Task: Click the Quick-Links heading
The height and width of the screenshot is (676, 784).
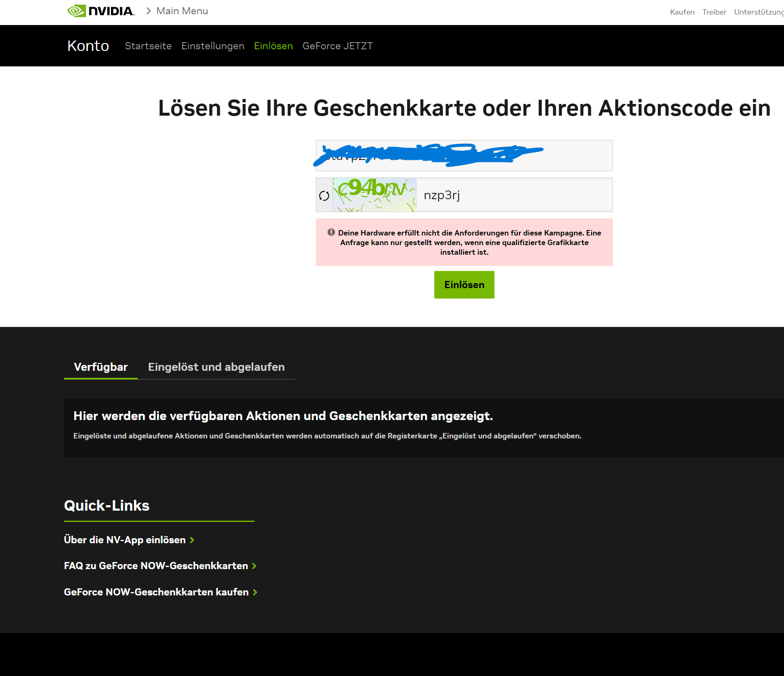Action: tap(106, 506)
